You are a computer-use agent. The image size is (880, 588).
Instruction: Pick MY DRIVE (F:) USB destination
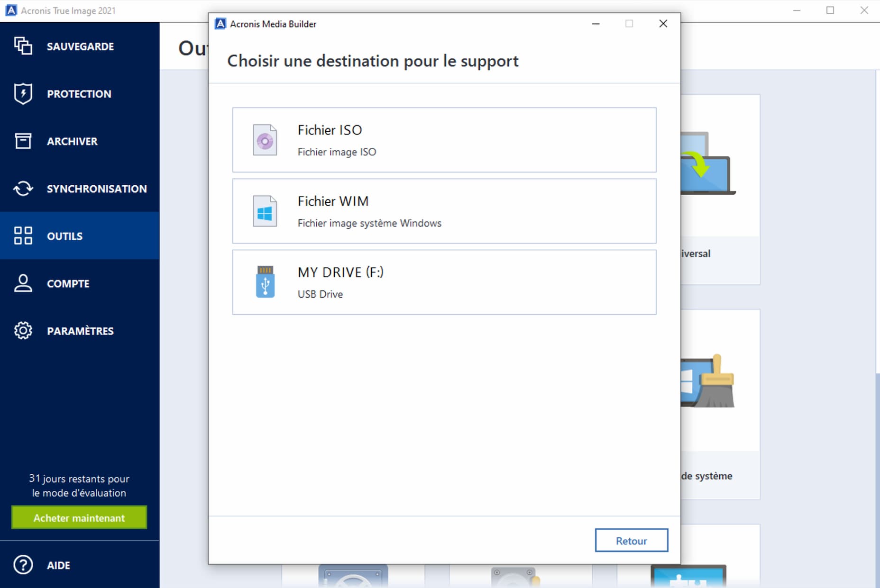click(x=444, y=282)
